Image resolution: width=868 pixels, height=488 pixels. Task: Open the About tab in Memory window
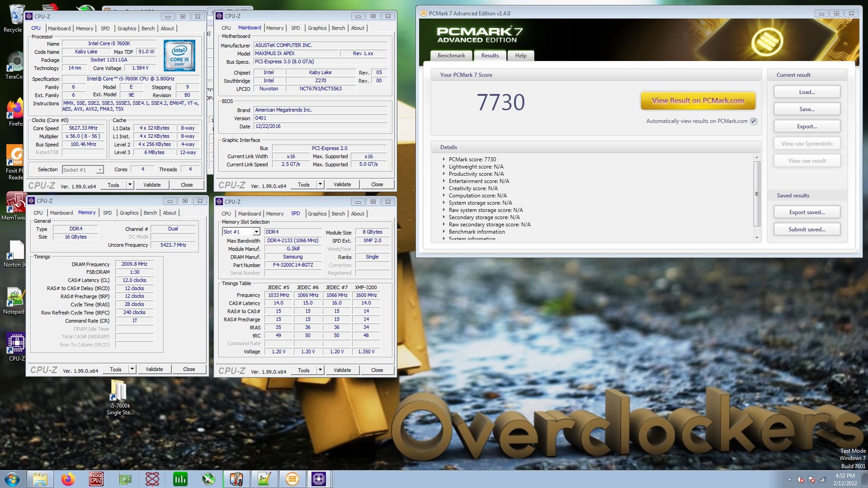point(170,213)
